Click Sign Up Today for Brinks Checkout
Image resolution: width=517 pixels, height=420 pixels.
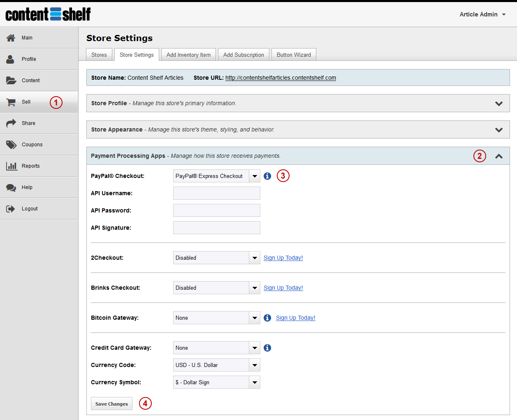(283, 288)
